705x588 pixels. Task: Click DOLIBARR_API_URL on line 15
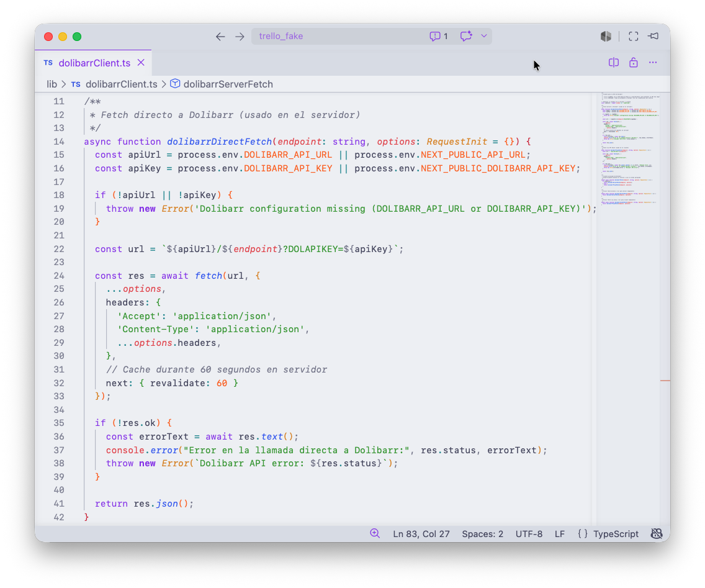288,155
